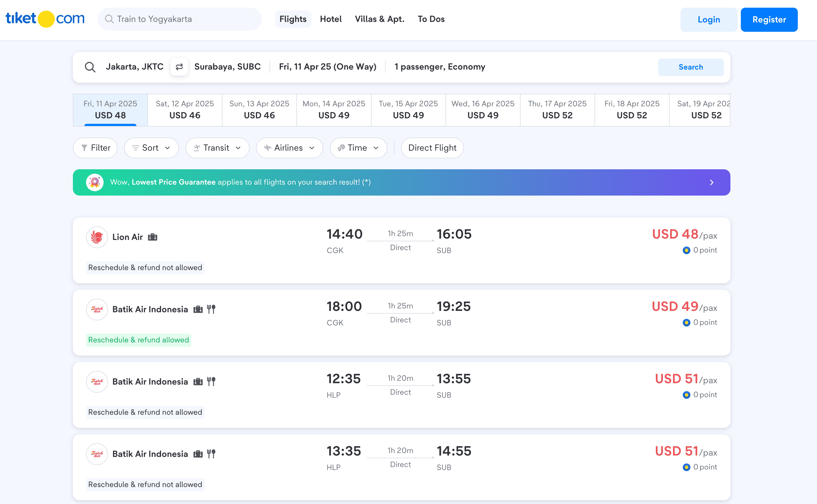Click the Lowest Price Guarantee badge icon
817x504 pixels.
tap(95, 182)
